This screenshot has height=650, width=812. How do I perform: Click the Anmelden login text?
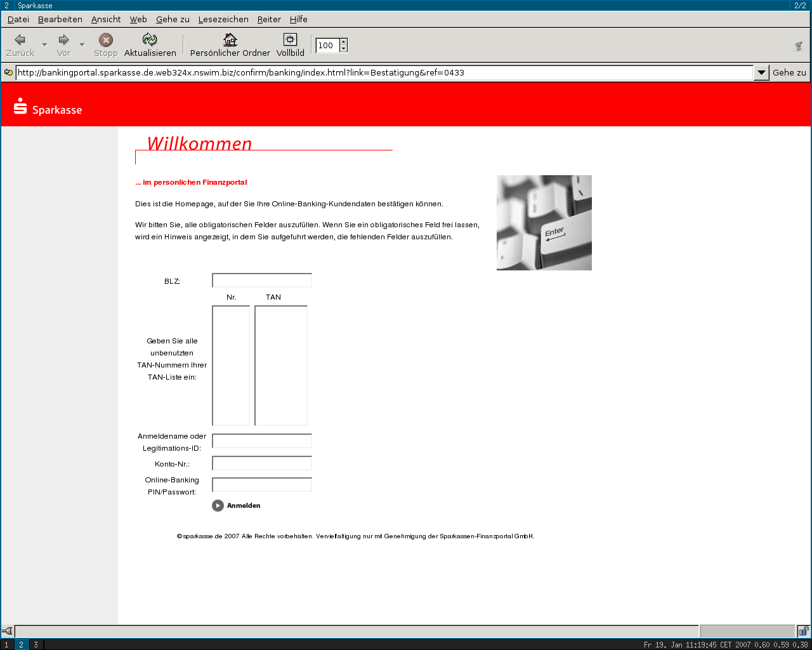pyautogui.click(x=244, y=506)
